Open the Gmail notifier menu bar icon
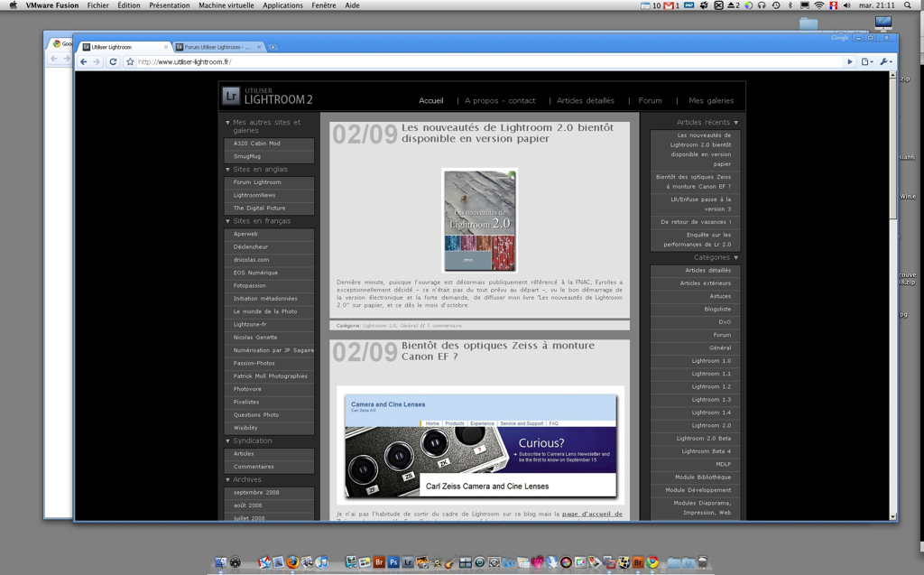The width and height of the screenshot is (924, 575). coord(671,5)
